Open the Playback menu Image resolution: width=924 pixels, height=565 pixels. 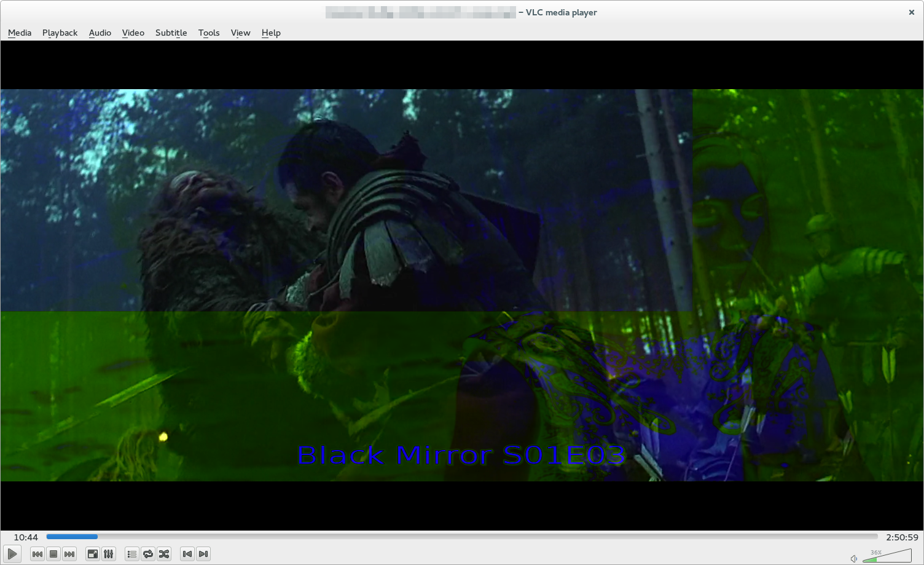tap(60, 33)
